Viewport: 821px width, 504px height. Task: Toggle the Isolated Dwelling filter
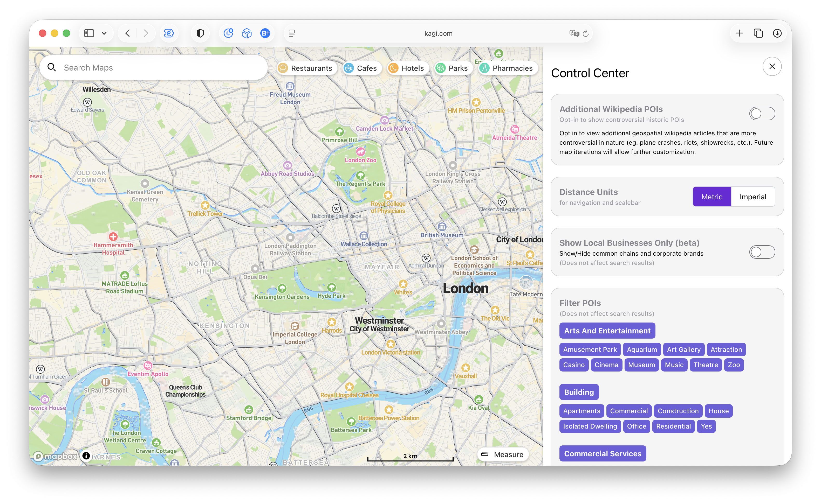click(x=590, y=426)
